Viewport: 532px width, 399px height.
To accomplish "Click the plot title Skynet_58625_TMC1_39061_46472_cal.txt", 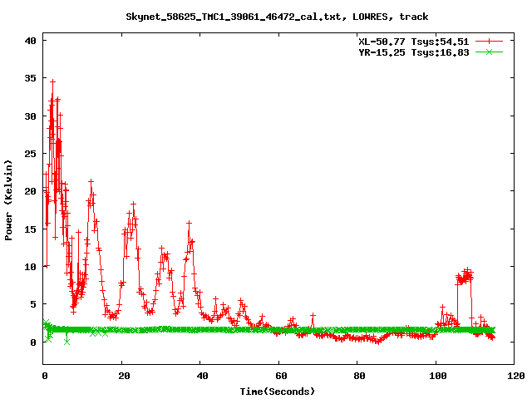I will (x=277, y=17).
